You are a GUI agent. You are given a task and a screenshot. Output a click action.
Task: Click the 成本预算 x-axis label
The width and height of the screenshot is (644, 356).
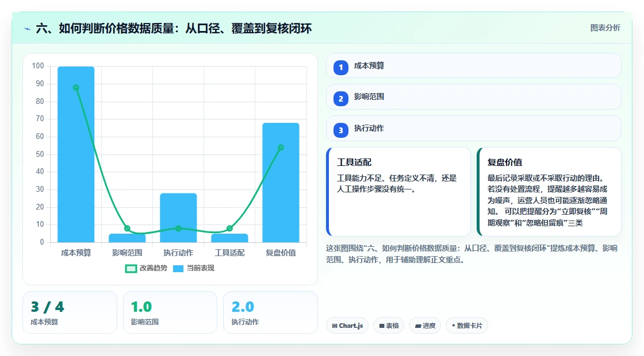click(76, 253)
